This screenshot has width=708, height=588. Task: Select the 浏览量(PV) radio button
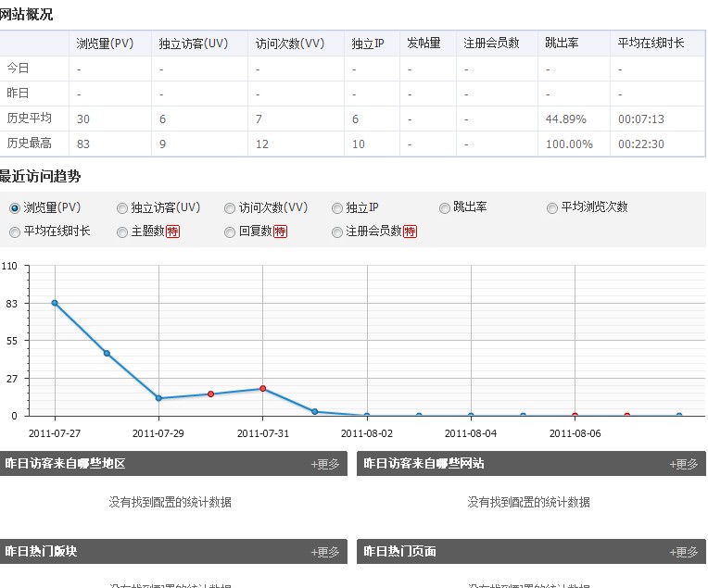pos(15,208)
